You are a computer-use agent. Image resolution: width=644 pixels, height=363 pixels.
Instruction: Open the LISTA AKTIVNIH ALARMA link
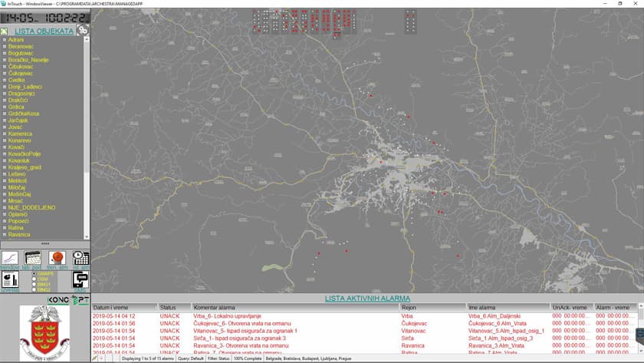(x=367, y=298)
